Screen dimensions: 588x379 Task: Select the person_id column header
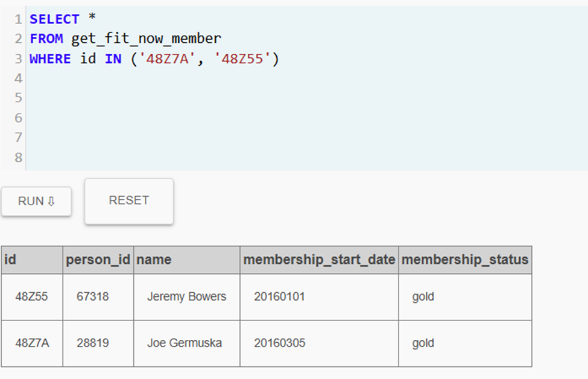98,260
